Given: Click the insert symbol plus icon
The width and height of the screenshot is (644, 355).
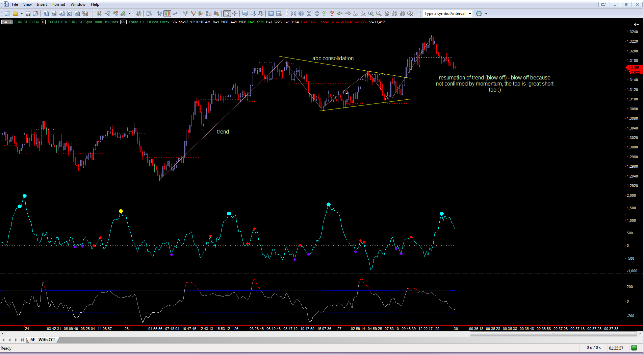Looking at the screenshot, I should point(99,14).
